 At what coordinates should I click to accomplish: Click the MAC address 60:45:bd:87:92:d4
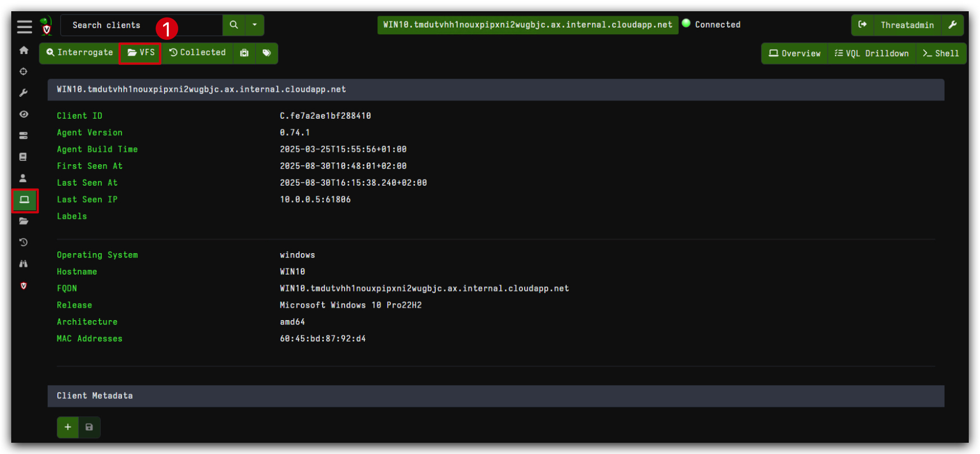[x=323, y=339]
